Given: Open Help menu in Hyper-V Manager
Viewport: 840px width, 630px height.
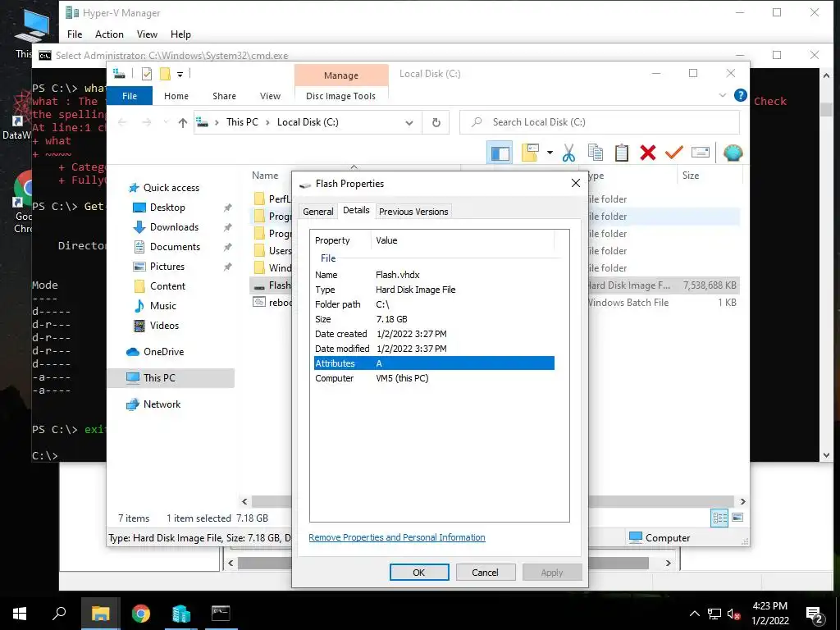Looking at the screenshot, I should [x=180, y=34].
